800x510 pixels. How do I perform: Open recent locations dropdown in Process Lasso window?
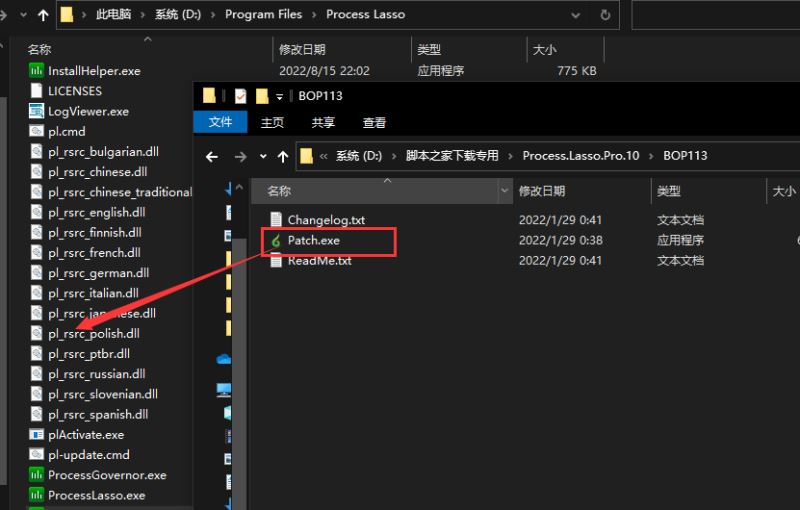pos(23,15)
